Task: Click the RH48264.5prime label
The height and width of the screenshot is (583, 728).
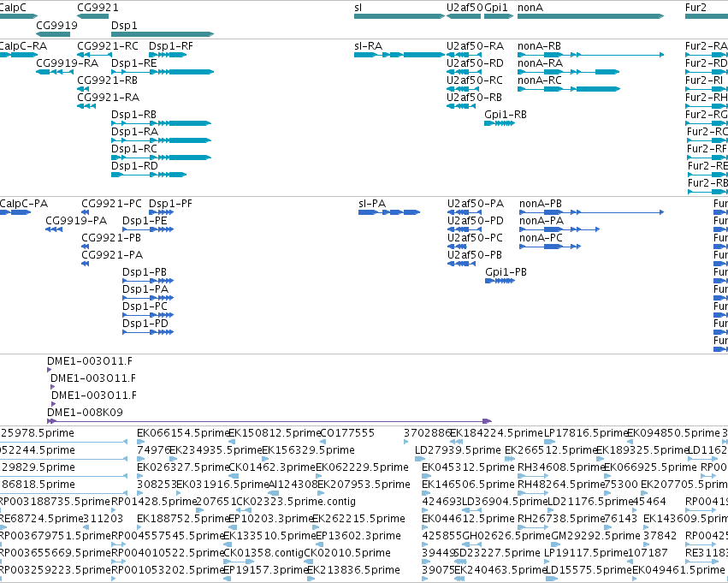Action: (x=560, y=485)
